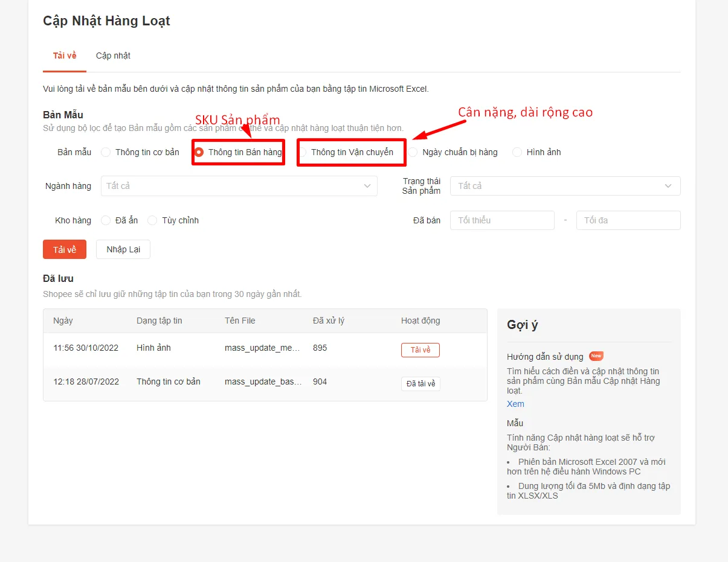Choose the Thông tin Vận chuyển template
728x562 pixels.
(x=346, y=152)
